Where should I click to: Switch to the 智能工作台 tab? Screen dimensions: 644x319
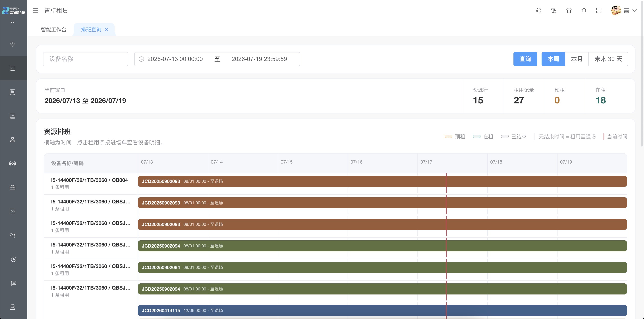pyautogui.click(x=53, y=30)
